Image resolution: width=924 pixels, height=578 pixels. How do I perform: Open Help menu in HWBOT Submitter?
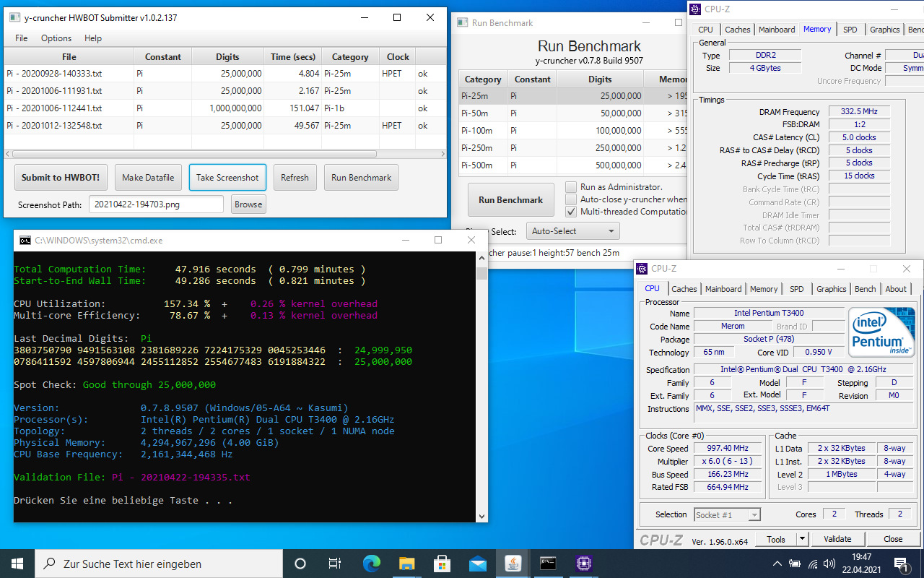pyautogui.click(x=93, y=38)
